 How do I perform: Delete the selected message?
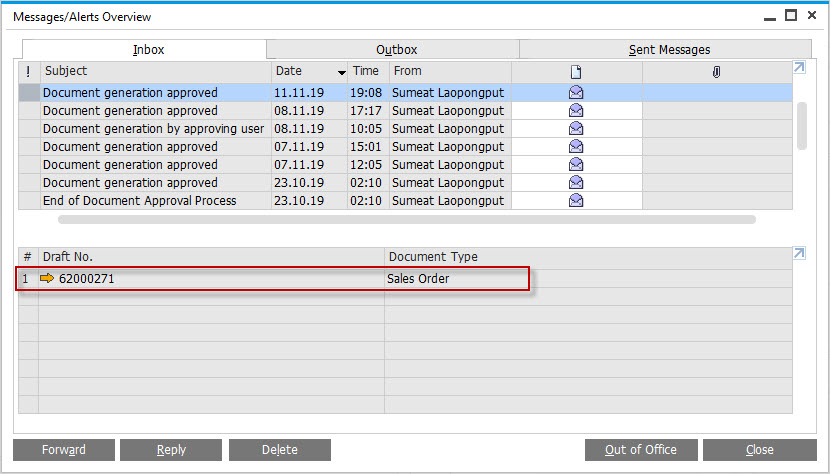pos(280,450)
